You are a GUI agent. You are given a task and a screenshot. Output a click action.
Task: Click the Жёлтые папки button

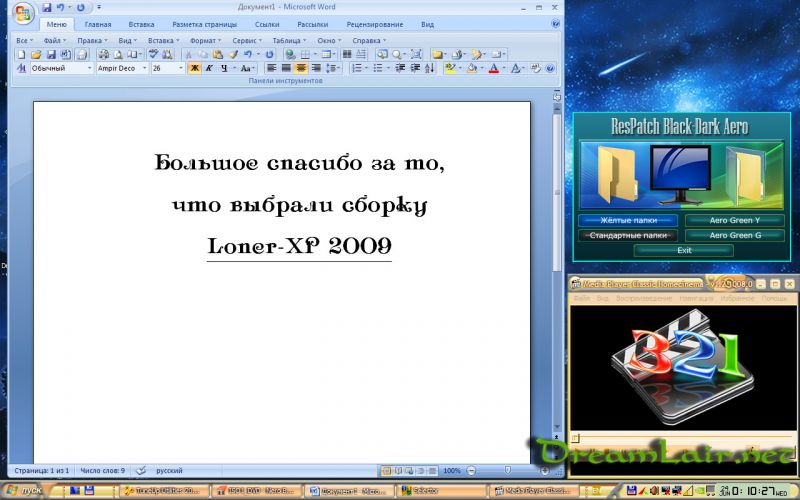click(x=627, y=220)
